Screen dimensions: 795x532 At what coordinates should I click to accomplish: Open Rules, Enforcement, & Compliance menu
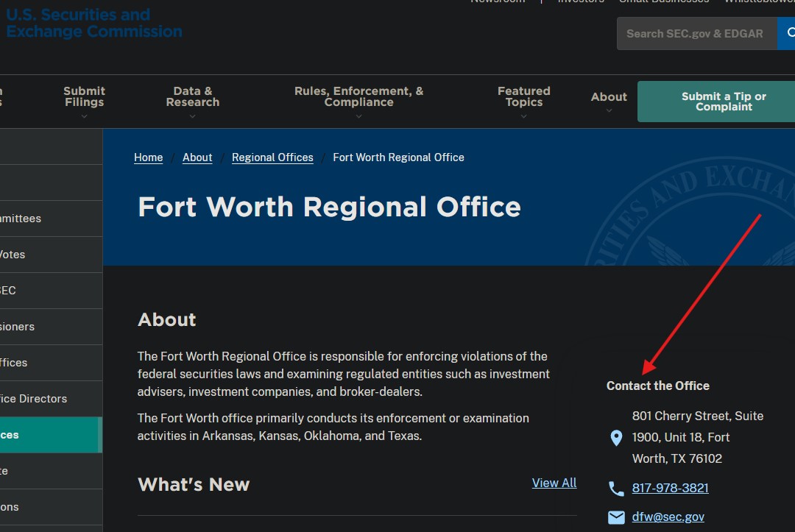(359, 96)
